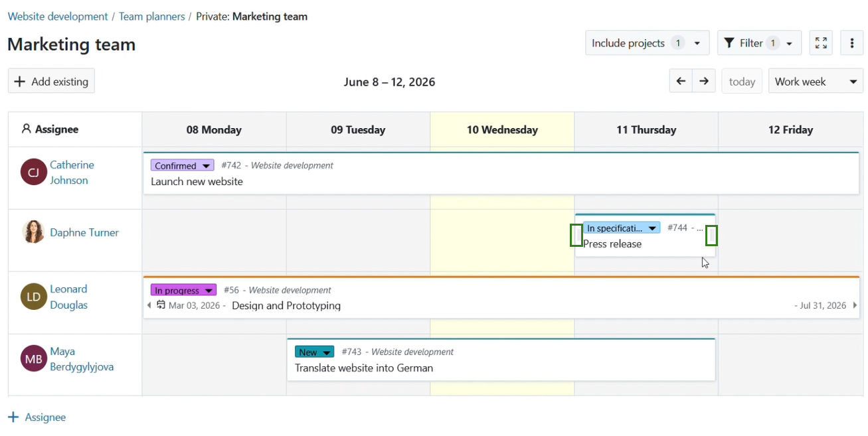This screenshot has width=868, height=436.
Task: Open the In specification status dropdown
Action: click(x=622, y=228)
